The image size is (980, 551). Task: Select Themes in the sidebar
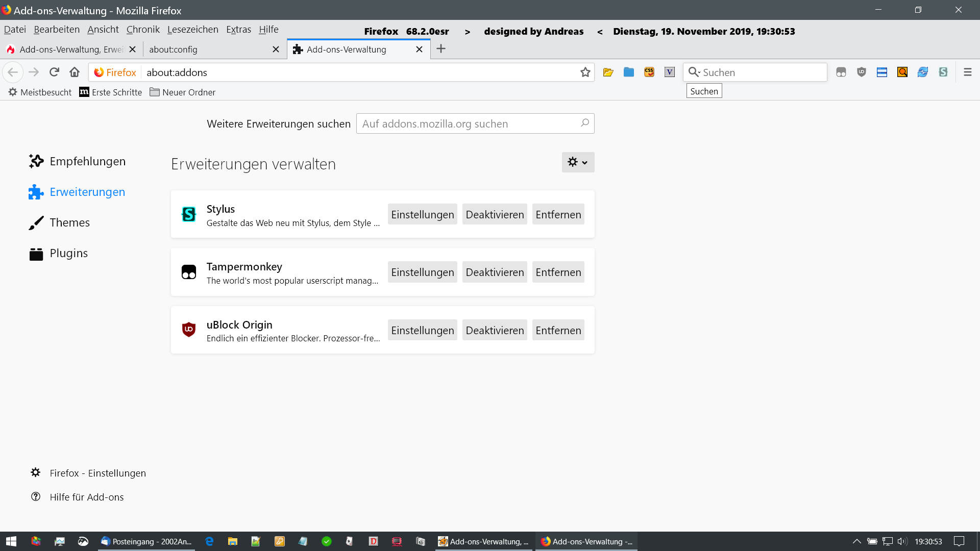tap(69, 222)
